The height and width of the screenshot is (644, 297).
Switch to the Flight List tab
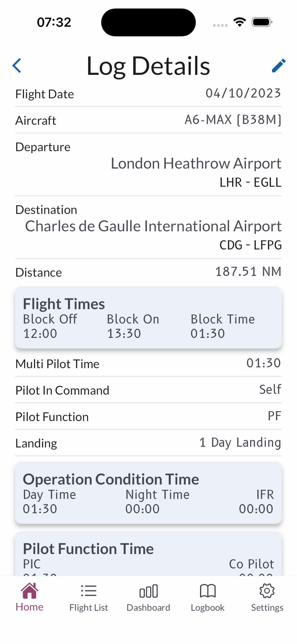tap(89, 607)
